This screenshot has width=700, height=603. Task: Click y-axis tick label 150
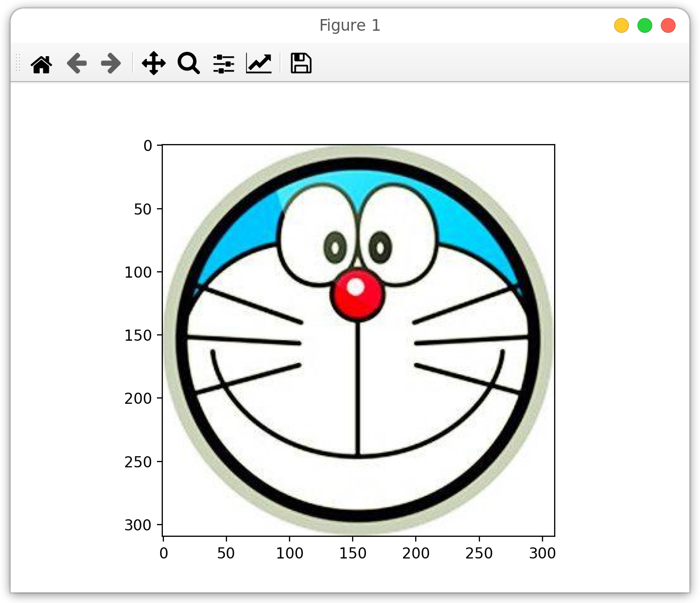pos(138,335)
